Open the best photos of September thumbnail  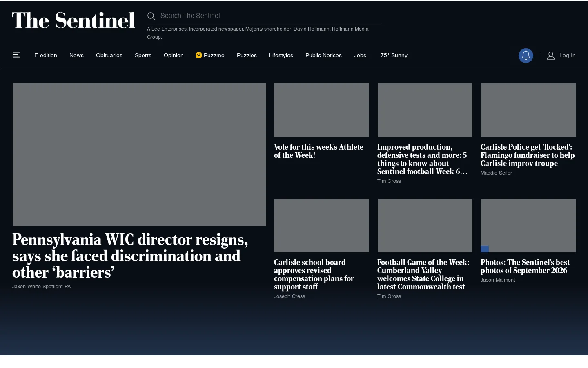[x=528, y=225]
